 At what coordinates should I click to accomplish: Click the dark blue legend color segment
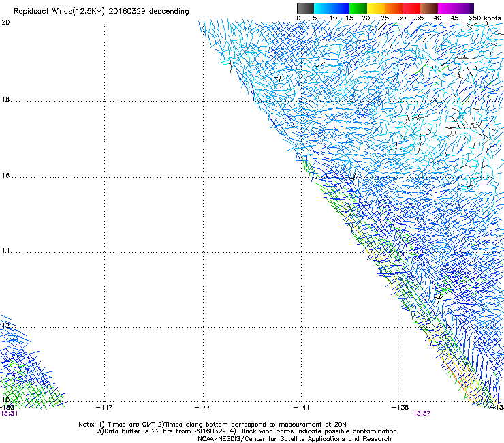[341, 8]
